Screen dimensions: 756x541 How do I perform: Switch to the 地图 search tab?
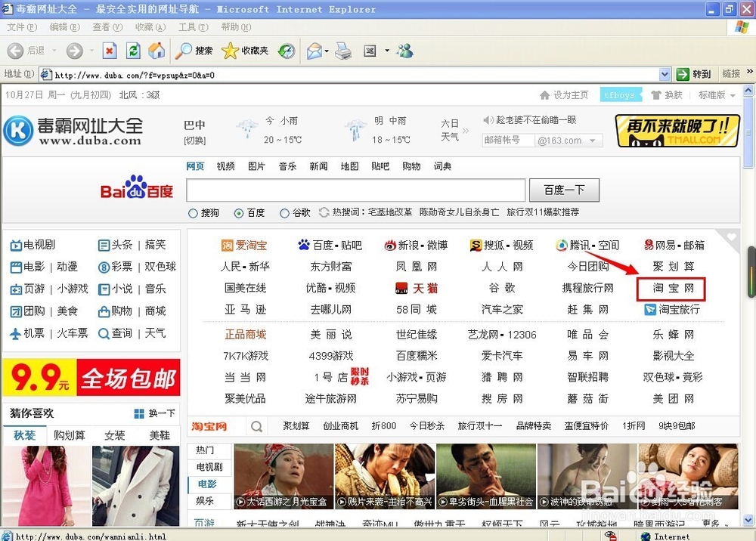pos(349,167)
